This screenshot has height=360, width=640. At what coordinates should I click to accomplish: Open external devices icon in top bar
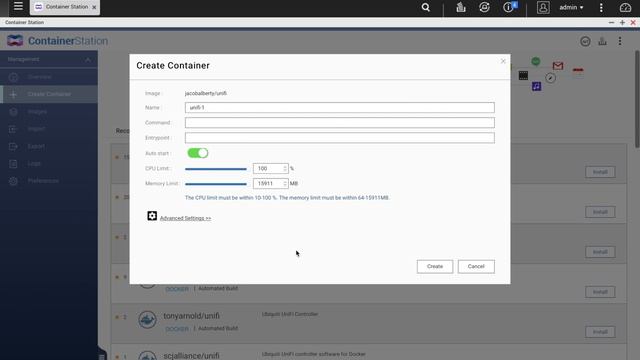(484, 7)
